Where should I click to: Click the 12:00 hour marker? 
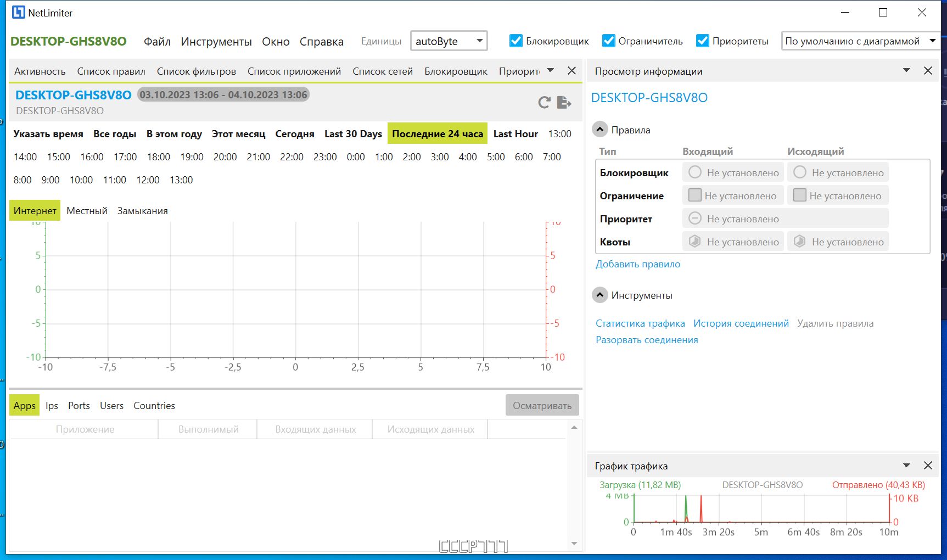coord(148,180)
